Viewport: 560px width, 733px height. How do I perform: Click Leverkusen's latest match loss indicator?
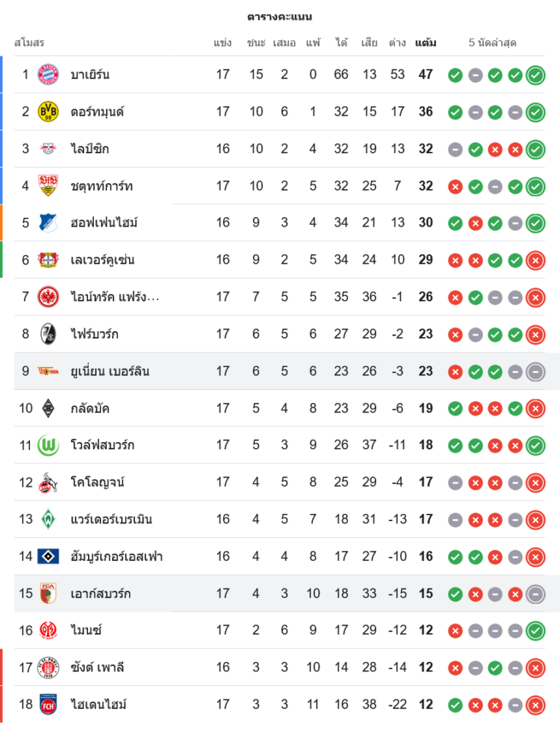536,260
